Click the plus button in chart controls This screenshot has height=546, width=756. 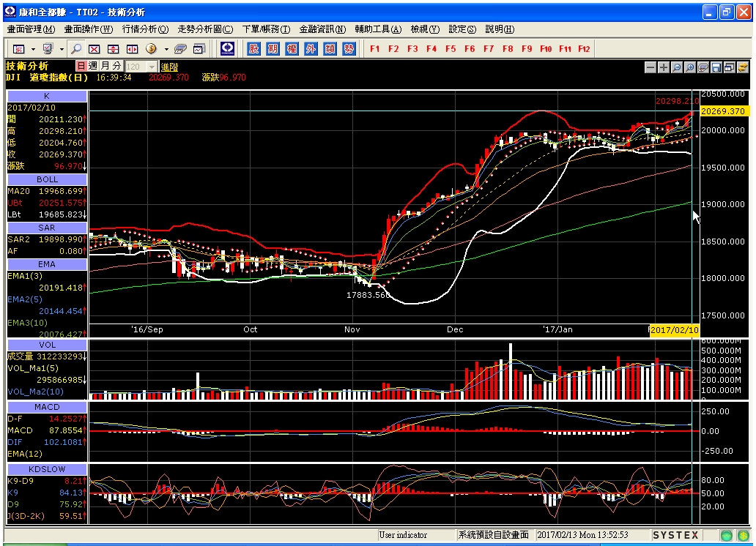tap(664, 67)
